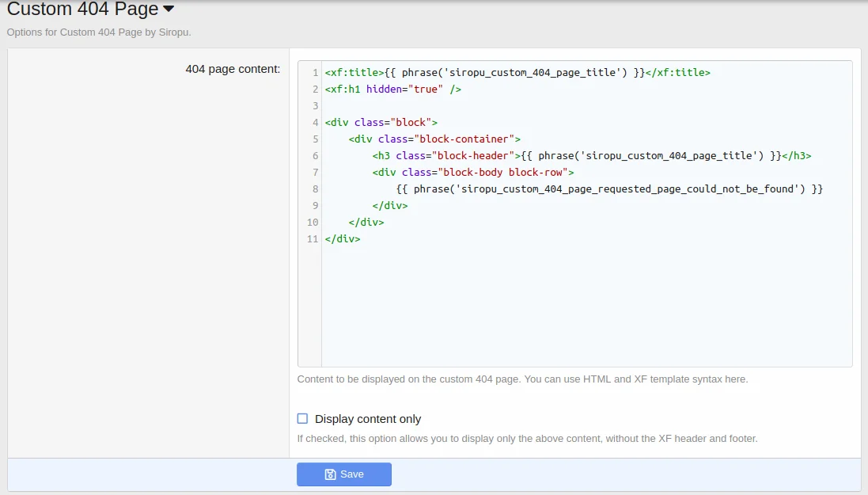This screenshot has height=495, width=868.
Task: Click the xf:h1 hidden="true" code line
Action: point(393,89)
